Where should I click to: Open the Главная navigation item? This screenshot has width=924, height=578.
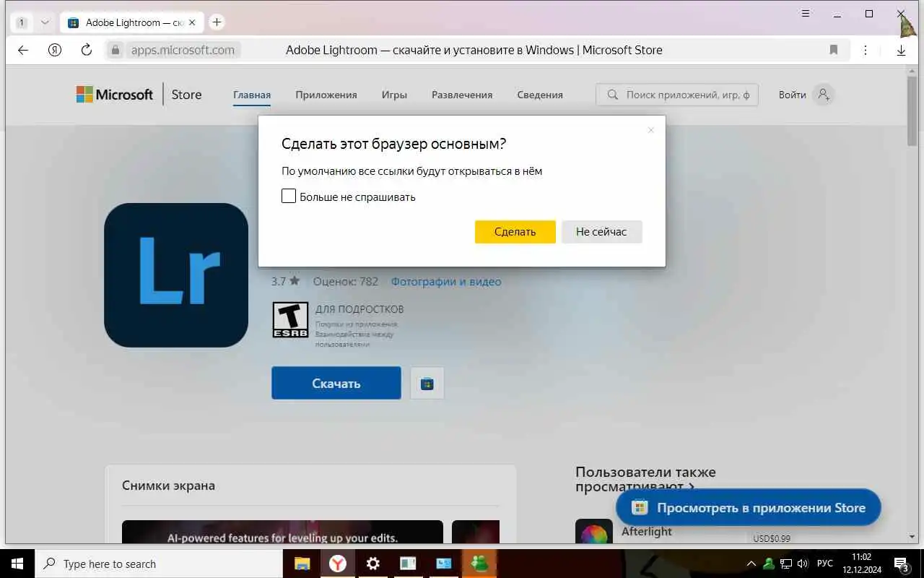252,95
